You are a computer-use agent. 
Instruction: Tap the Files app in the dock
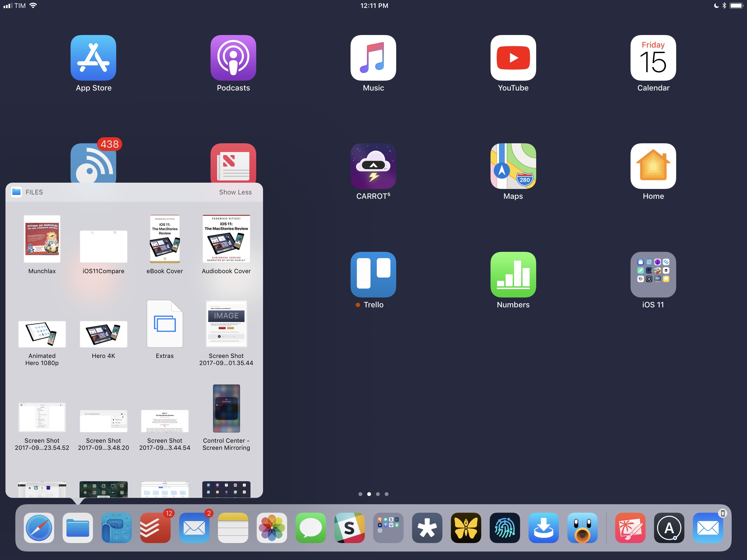(78, 528)
